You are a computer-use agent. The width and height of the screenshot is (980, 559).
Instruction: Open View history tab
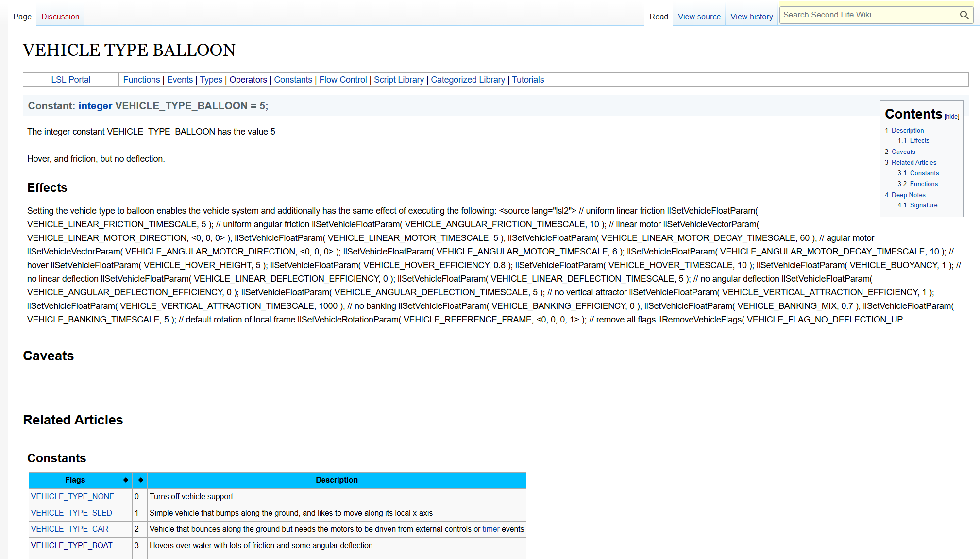pos(751,17)
